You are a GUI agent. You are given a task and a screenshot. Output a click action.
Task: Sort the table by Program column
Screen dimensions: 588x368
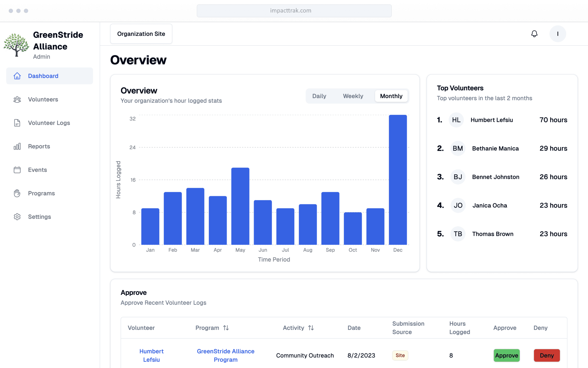click(x=226, y=328)
